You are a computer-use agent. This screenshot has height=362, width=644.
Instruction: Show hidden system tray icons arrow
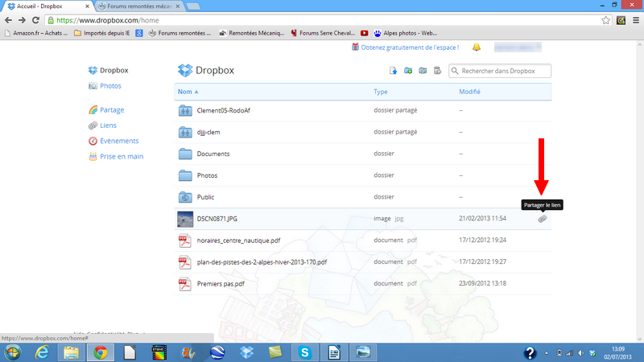click(547, 353)
